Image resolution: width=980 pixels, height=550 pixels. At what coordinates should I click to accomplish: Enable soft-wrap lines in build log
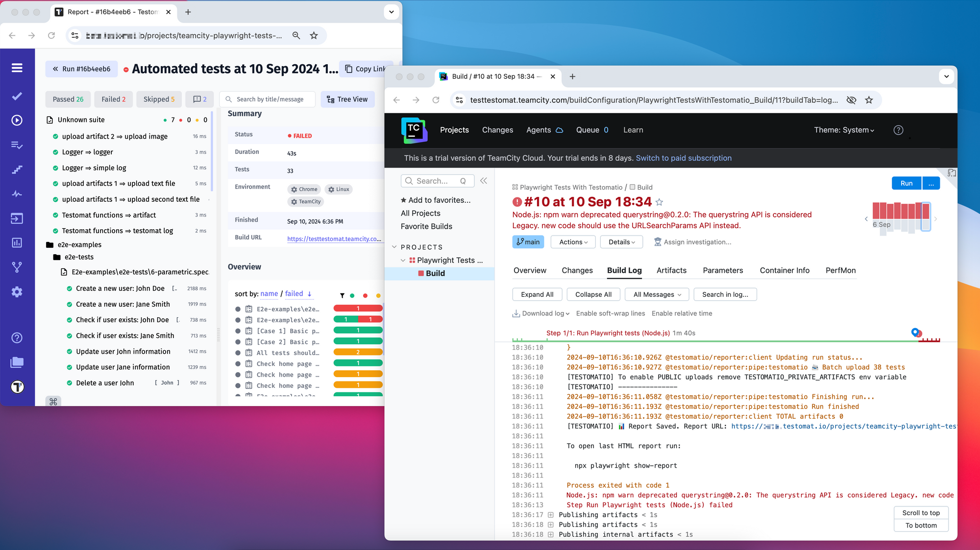tap(611, 313)
